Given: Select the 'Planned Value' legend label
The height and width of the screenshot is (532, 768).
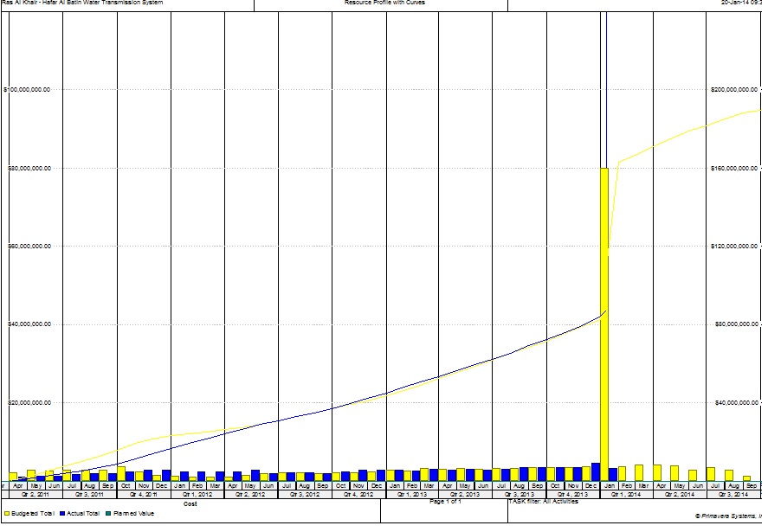Looking at the screenshot, I should pos(133,514).
